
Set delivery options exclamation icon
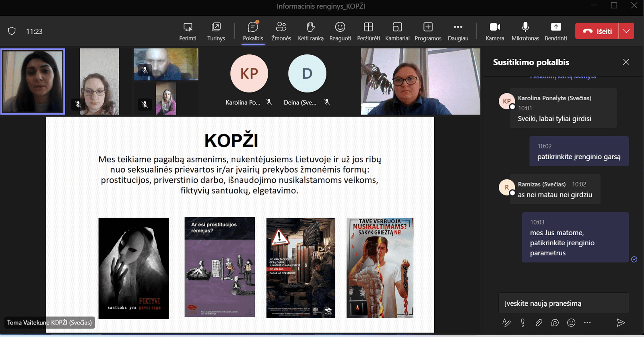pos(522,323)
